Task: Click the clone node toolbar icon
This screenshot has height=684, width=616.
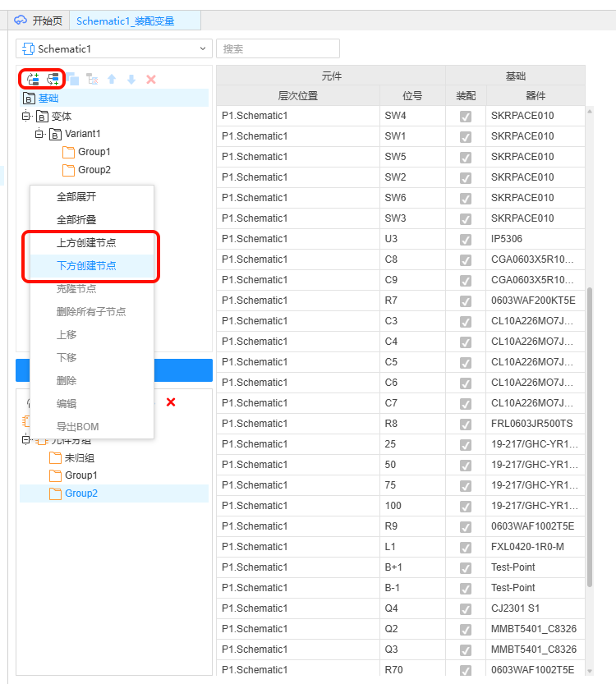Action: (72, 79)
